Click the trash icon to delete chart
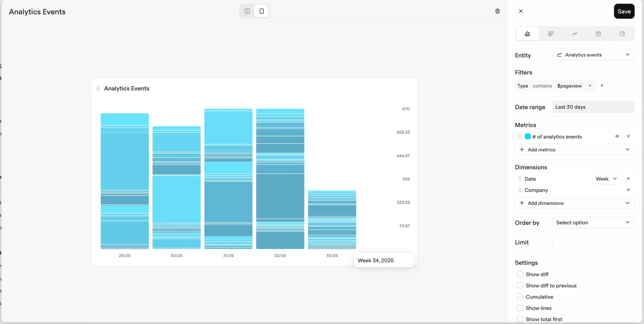This screenshot has width=644, height=324. pyautogui.click(x=497, y=11)
